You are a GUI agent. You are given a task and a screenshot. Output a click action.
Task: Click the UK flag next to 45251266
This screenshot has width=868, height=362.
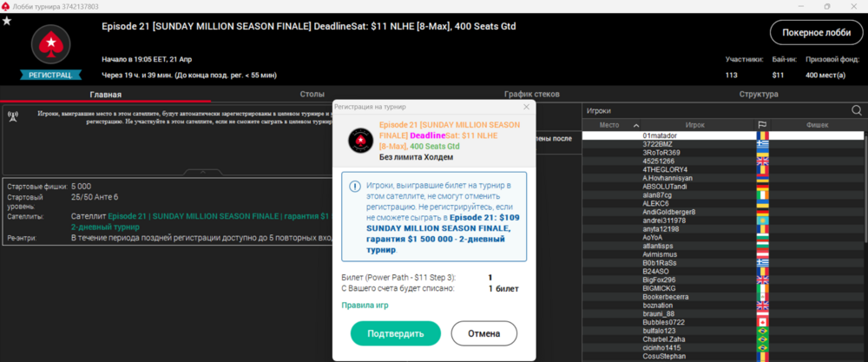[x=762, y=161]
